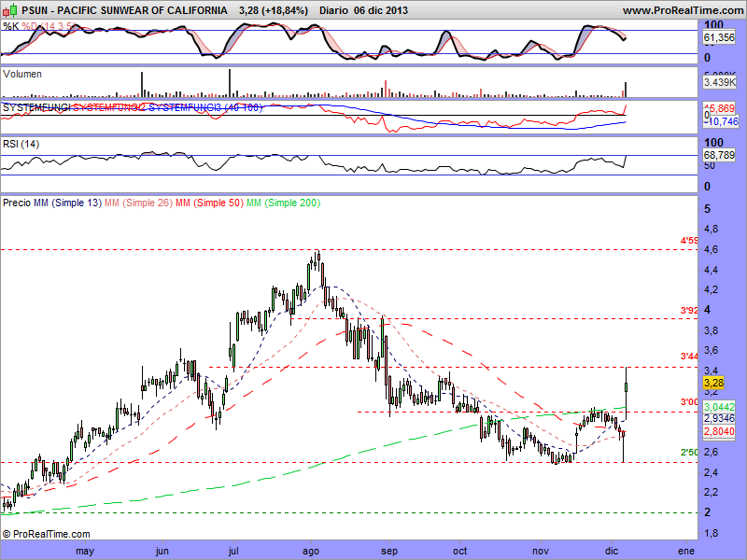Click the candlestick chart icon beside PSUN
Image resolution: width=747 pixels, height=560 pixels.
click(x=10, y=10)
